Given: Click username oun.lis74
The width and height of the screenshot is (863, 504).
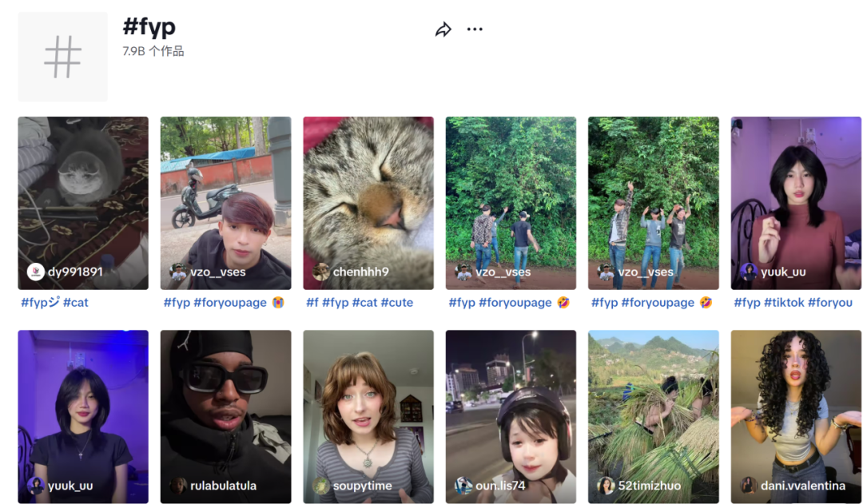Looking at the screenshot, I should (x=500, y=486).
